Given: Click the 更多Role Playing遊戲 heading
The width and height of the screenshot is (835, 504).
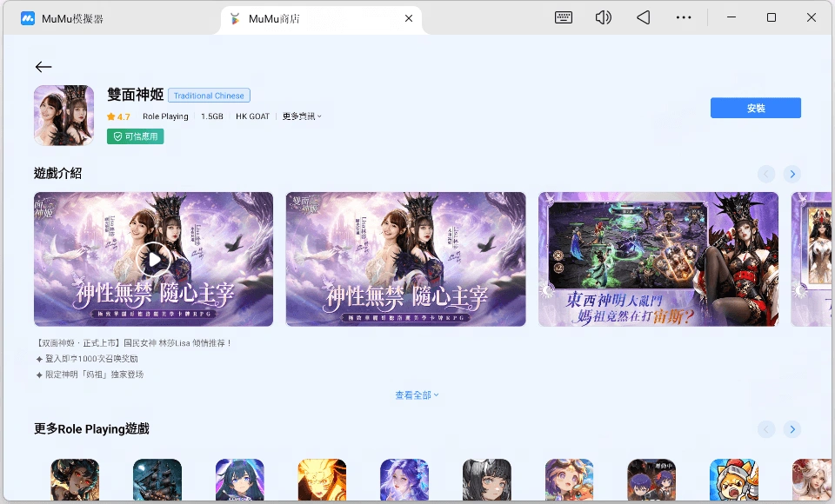Looking at the screenshot, I should pyautogui.click(x=91, y=429).
